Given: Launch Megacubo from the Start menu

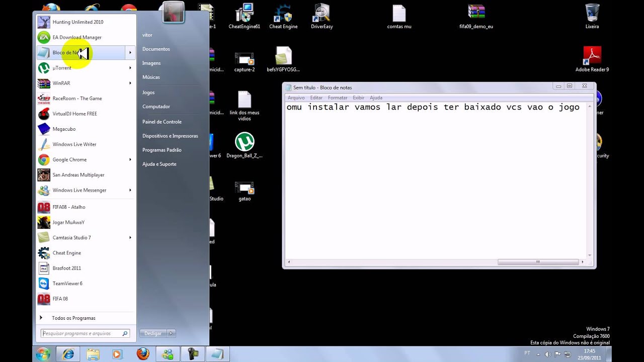Looking at the screenshot, I should coord(86,129).
